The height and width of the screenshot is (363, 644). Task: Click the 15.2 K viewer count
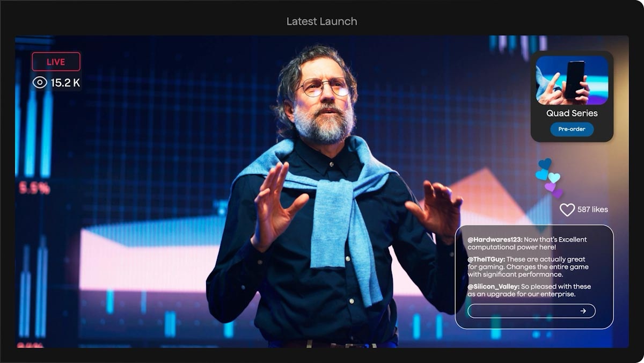pos(65,83)
